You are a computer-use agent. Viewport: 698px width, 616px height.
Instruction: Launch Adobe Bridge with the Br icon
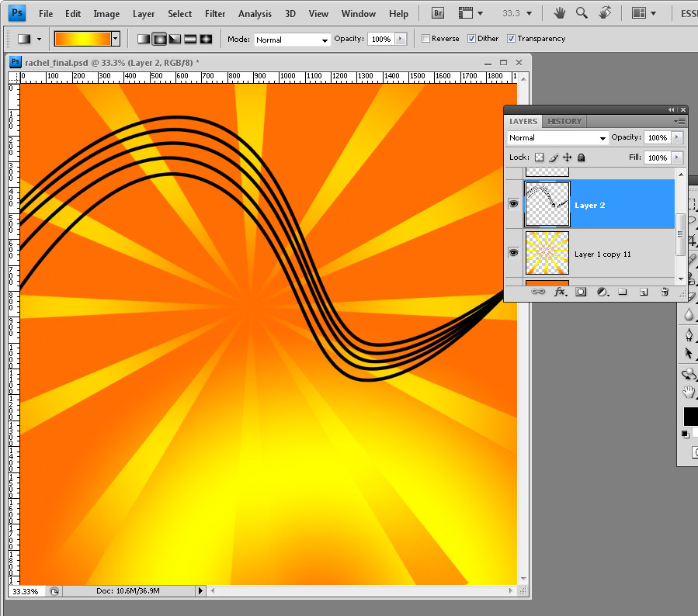pos(438,13)
